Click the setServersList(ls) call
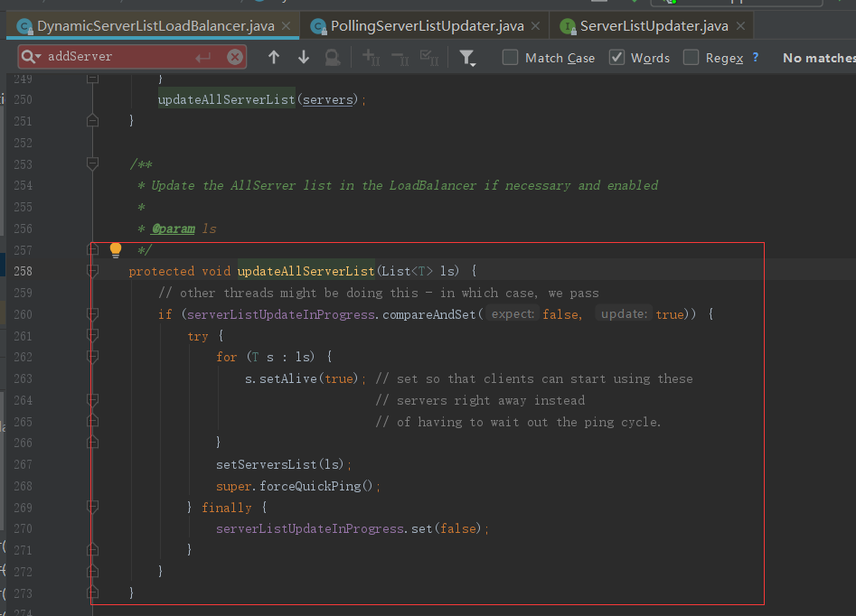The image size is (856, 616). [x=280, y=464]
